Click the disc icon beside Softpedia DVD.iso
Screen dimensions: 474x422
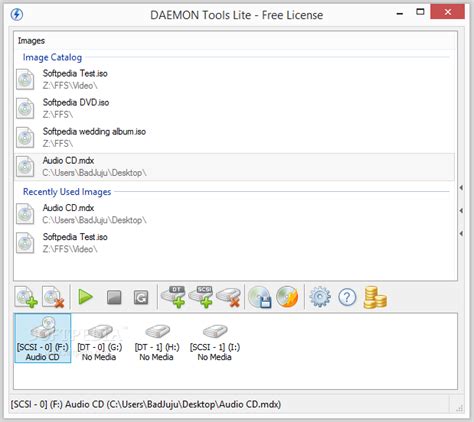pos(25,108)
